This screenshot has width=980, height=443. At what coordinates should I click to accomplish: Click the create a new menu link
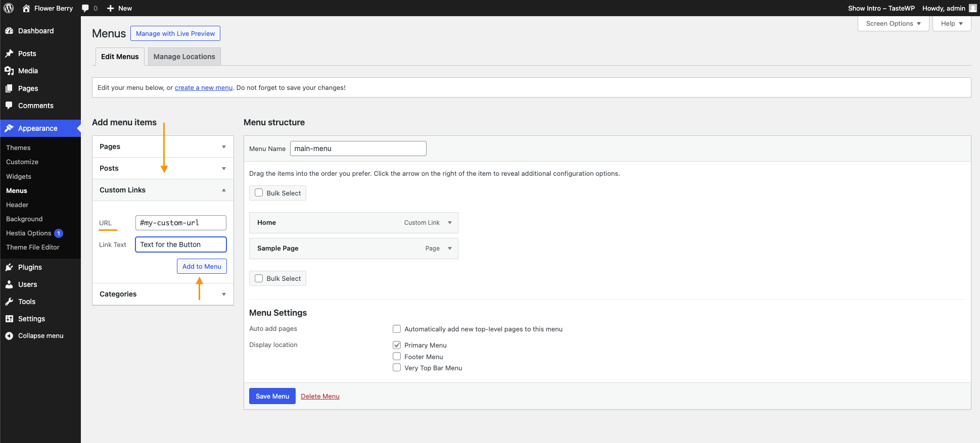click(203, 88)
